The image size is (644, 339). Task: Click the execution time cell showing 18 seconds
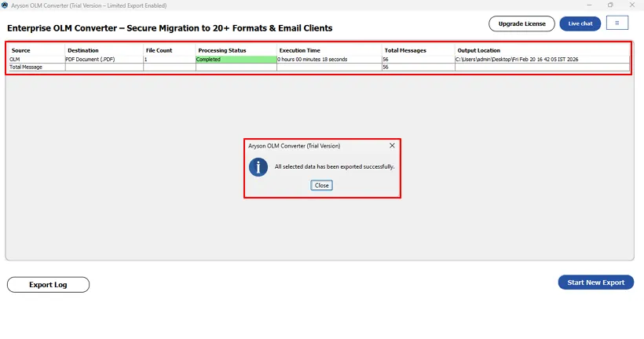pyautogui.click(x=329, y=60)
